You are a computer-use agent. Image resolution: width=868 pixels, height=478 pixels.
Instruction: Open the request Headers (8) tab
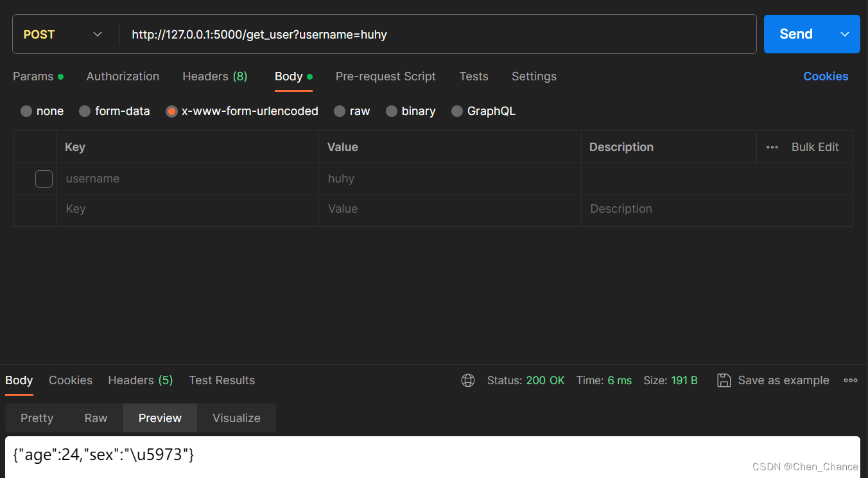215,76
